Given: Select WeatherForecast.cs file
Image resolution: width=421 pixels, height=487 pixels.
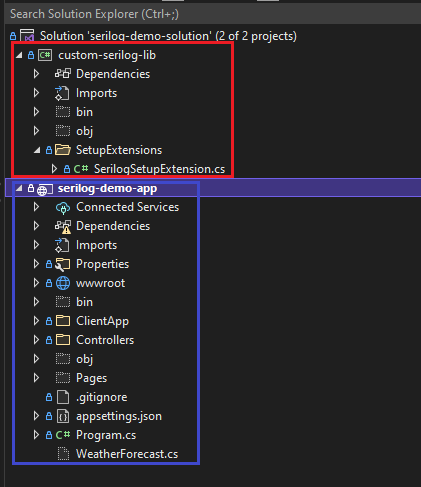Looking at the screenshot, I should (127, 454).
